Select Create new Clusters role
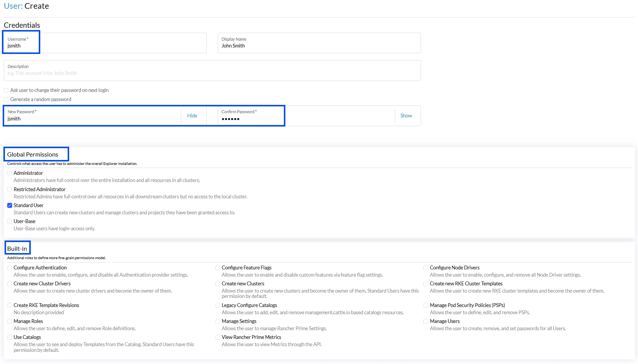 (218, 284)
